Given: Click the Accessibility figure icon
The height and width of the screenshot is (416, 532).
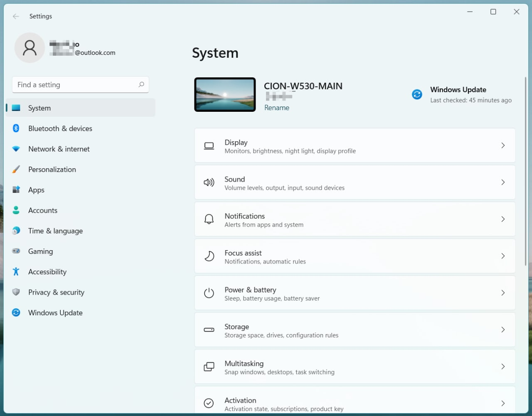Looking at the screenshot, I should pos(16,272).
